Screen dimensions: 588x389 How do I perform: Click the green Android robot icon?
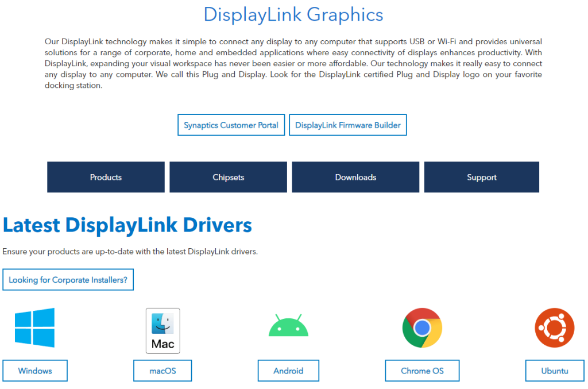click(x=288, y=326)
